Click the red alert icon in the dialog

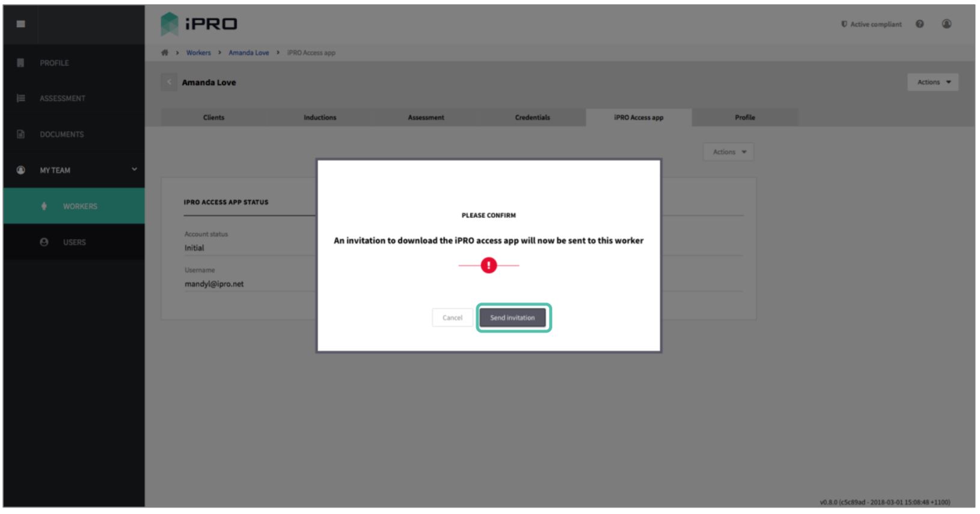point(489,265)
